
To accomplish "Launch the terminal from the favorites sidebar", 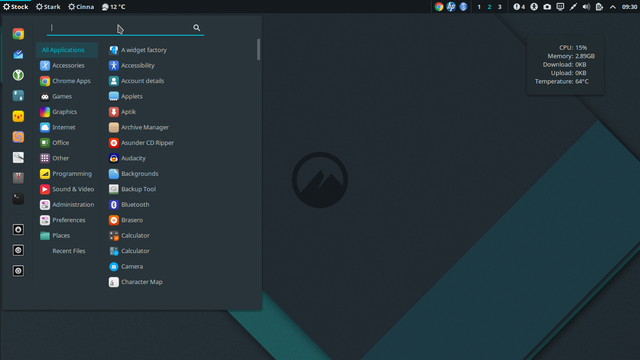I will 18,199.
